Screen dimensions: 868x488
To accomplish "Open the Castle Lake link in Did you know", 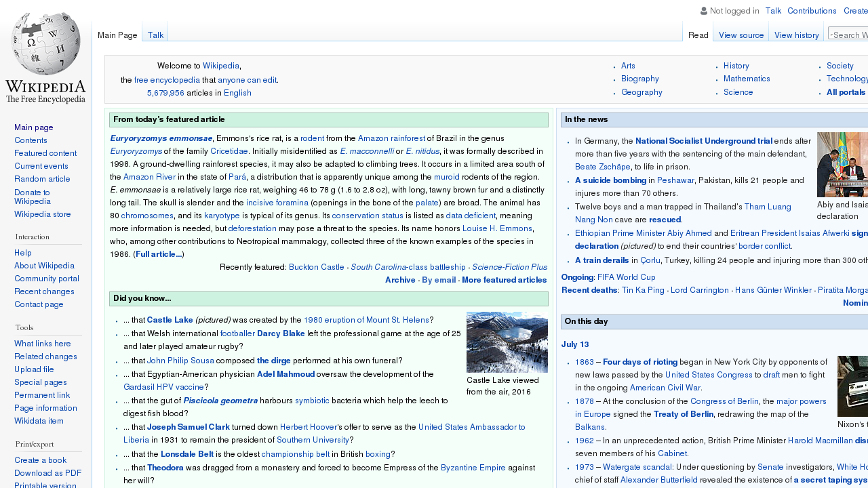I will pyautogui.click(x=170, y=320).
